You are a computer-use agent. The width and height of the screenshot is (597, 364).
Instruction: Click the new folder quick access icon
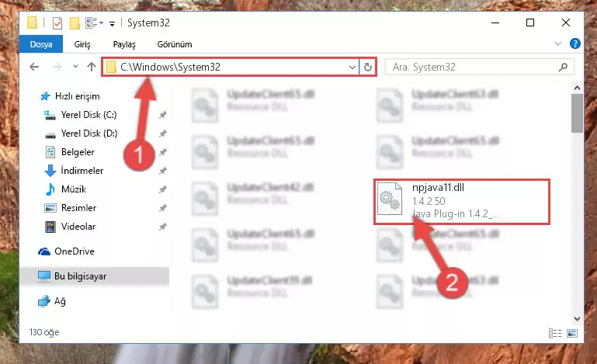click(75, 23)
